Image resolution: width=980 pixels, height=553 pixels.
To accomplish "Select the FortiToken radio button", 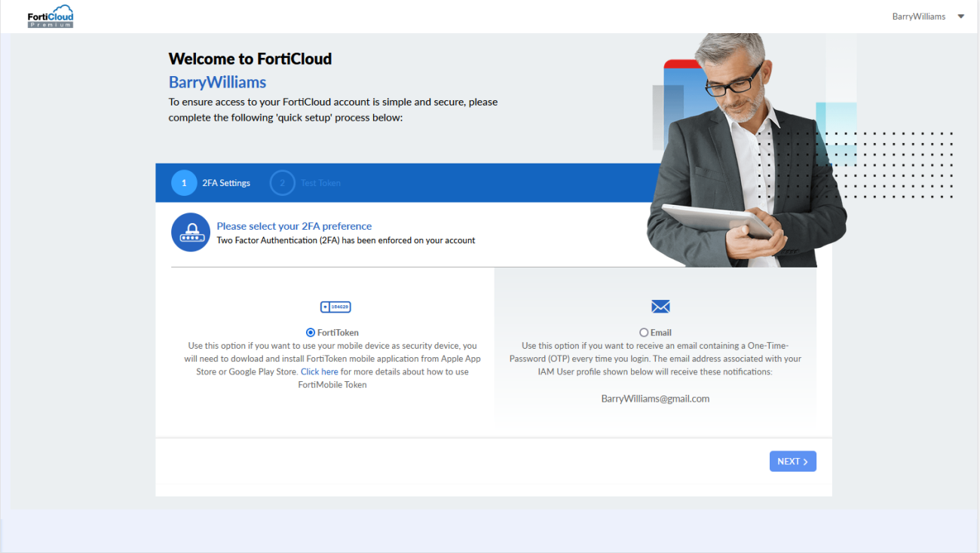I will click(x=311, y=332).
